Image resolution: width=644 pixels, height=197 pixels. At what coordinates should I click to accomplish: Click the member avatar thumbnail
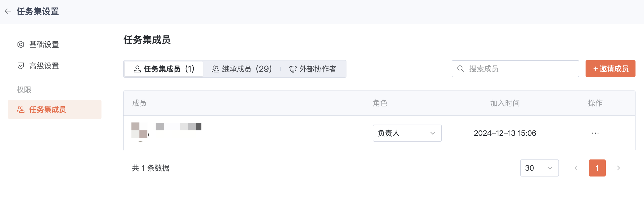pyautogui.click(x=139, y=130)
